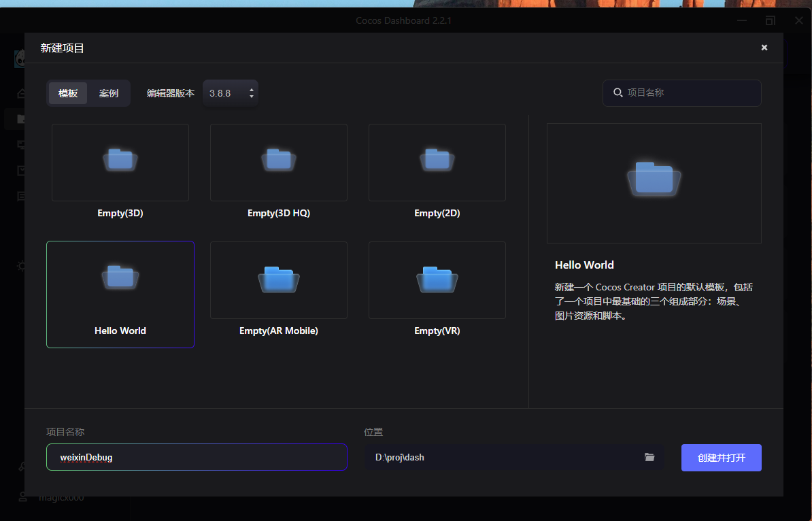Maximize the Cocos Dashboard window
Image resolution: width=812 pixels, height=521 pixels.
point(771,20)
